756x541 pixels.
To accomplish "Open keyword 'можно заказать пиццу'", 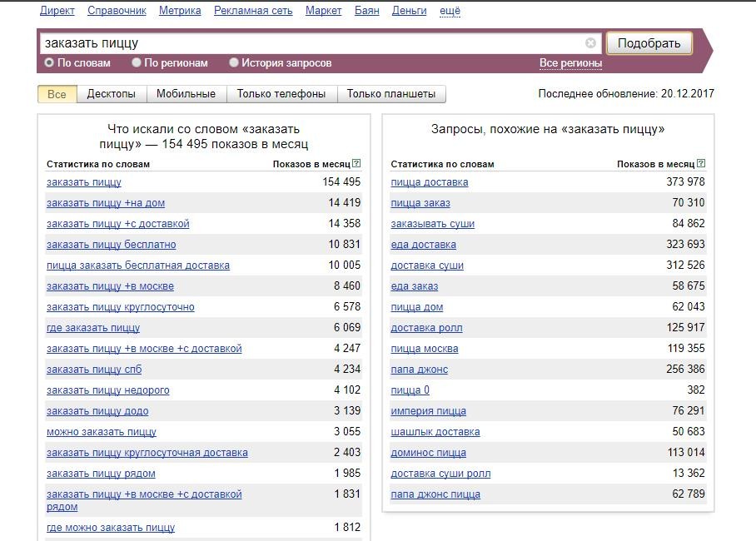I will 102,431.
